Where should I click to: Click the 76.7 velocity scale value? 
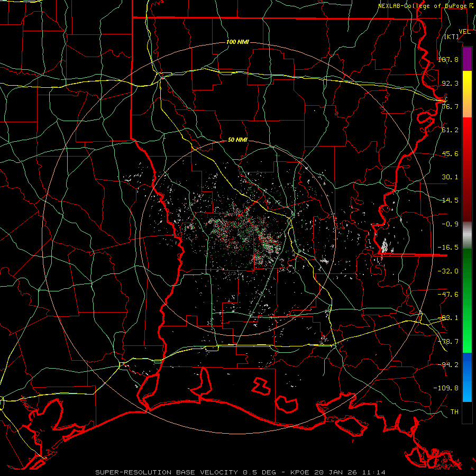[450, 106]
